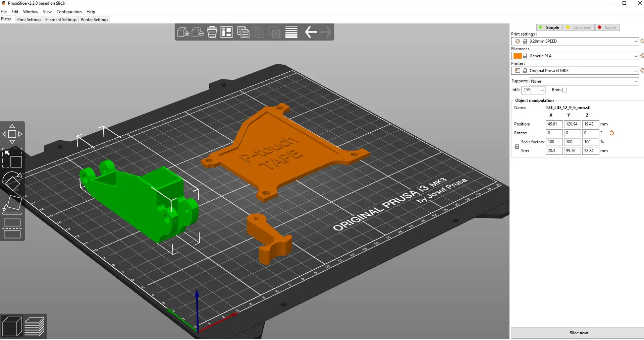Screen dimensions: 644x340
Task: Click the greyed-out Add instance icon
Action: point(275,32)
